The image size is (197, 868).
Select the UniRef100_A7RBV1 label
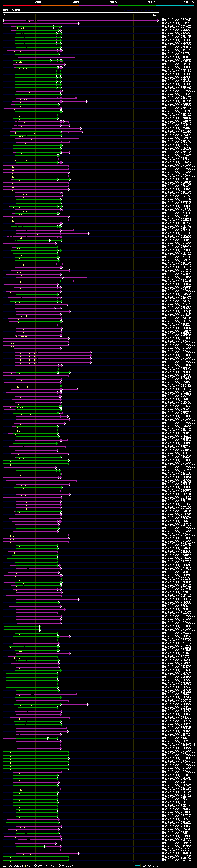coord(177,369)
